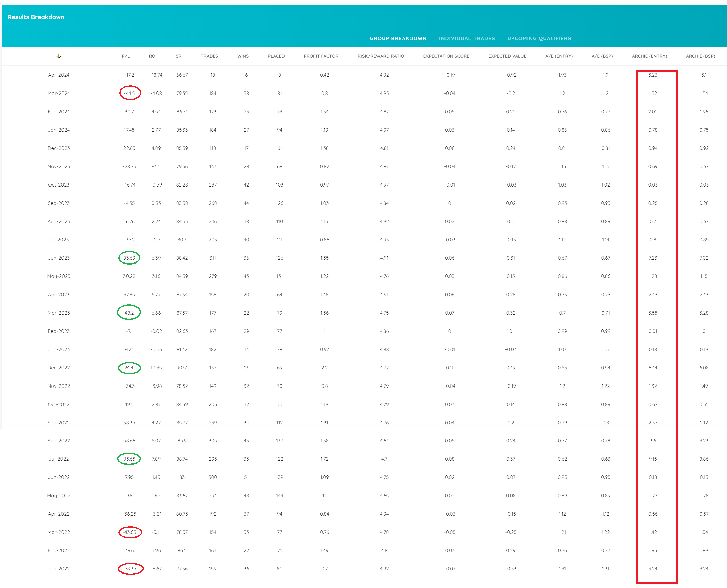Select the Mar-2023 row label
The height and width of the screenshot is (588, 727).
tap(59, 313)
